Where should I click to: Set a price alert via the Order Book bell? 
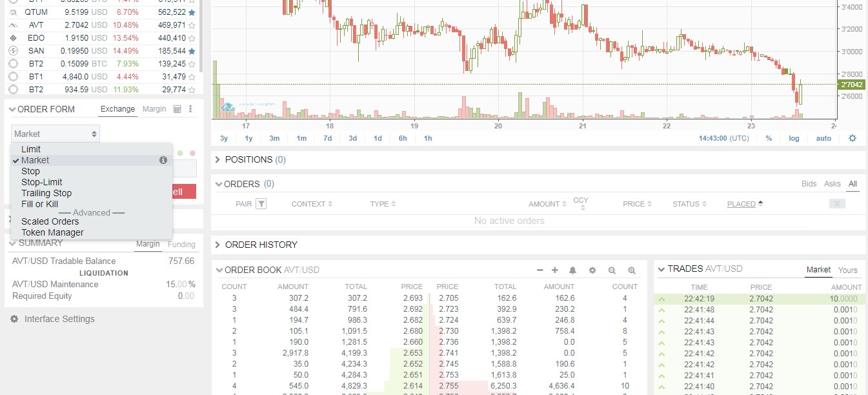pyautogui.click(x=574, y=270)
